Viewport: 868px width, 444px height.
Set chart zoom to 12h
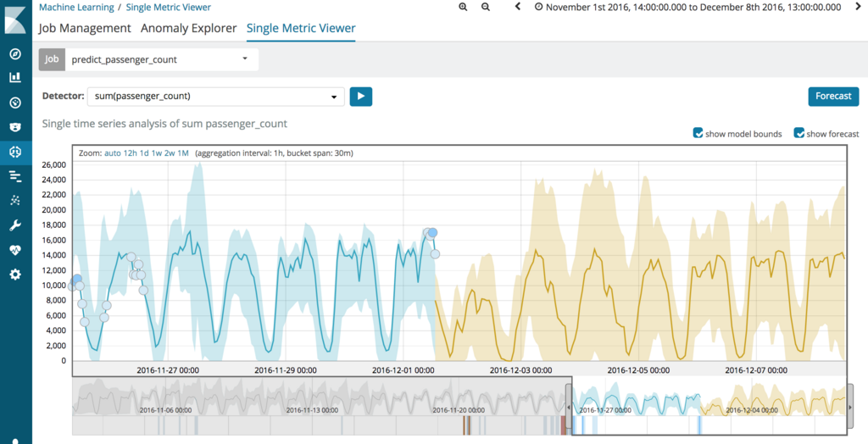pyautogui.click(x=129, y=153)
